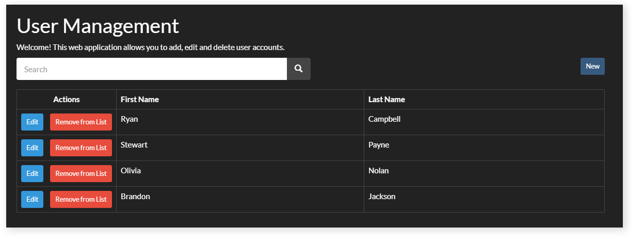The image size is (644, 243).
Task: Edit Stewart Payne's account
Action: click(32, 148)
